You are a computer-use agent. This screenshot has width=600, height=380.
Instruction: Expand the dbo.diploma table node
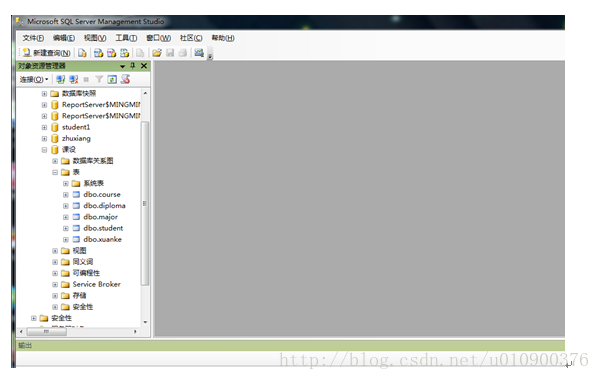pyautogui.click(x=66, y=206)
